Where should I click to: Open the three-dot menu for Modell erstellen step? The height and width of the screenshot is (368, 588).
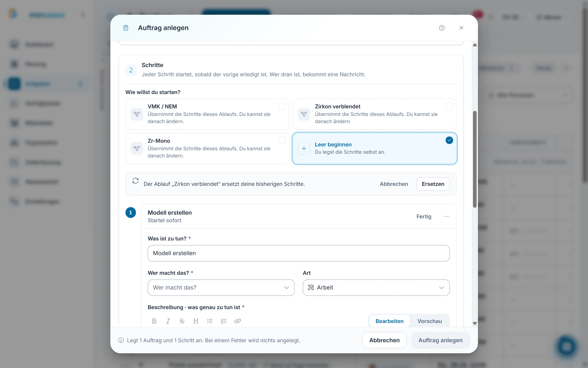446,216
